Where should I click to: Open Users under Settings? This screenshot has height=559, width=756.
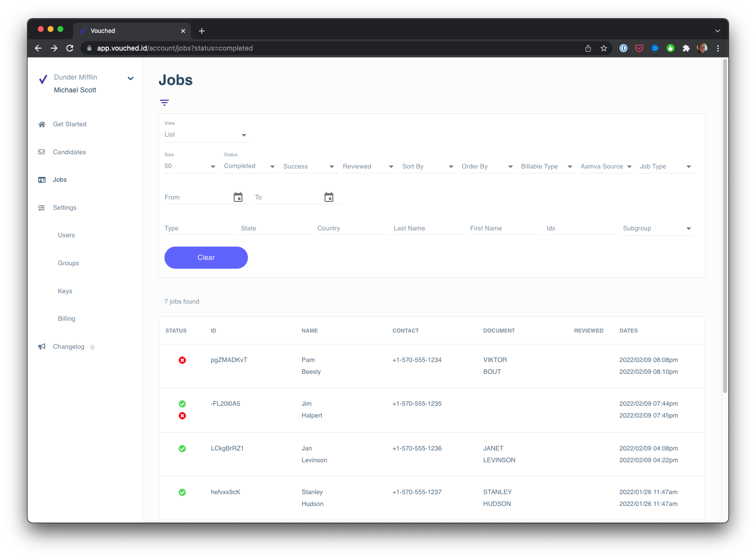pos(66,235)
